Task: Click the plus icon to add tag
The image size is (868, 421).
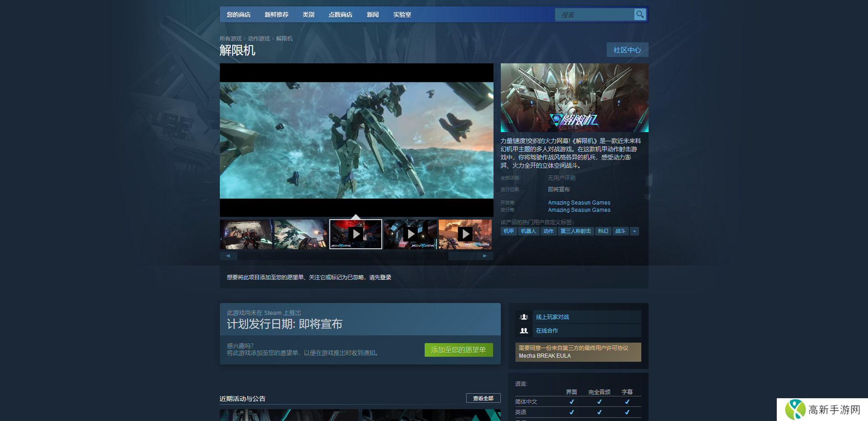Action: (634, 231)
